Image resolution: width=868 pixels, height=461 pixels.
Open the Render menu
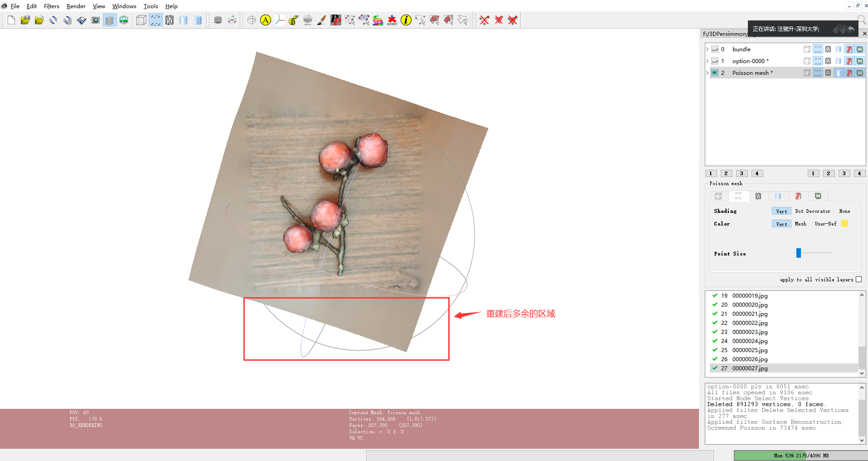click(76, 6)
